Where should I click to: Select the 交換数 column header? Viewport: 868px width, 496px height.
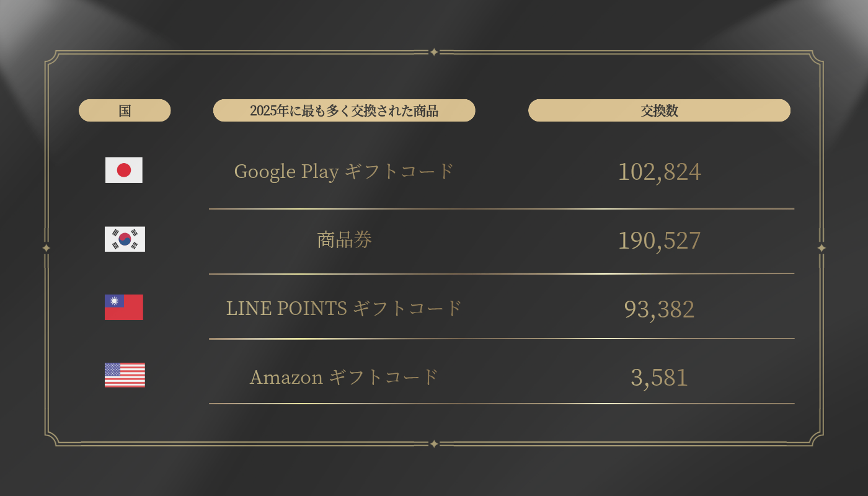[x=659, y=110]
